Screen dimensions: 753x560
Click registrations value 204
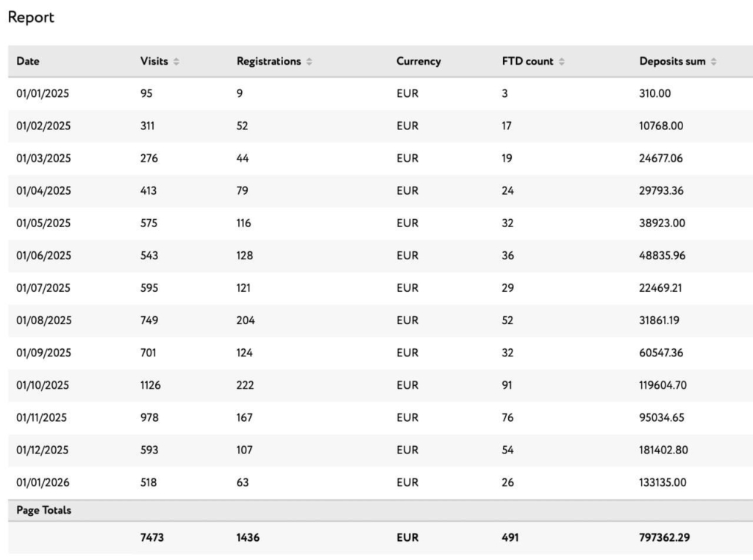point(246,320)
